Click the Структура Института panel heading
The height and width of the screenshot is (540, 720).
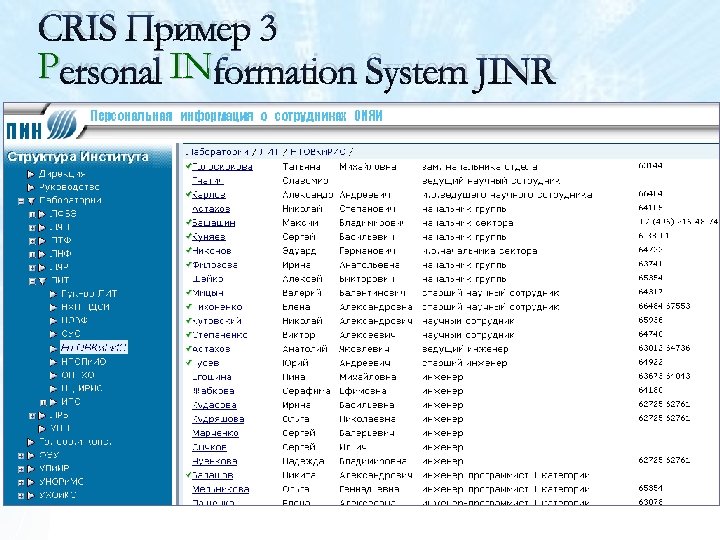78,157
